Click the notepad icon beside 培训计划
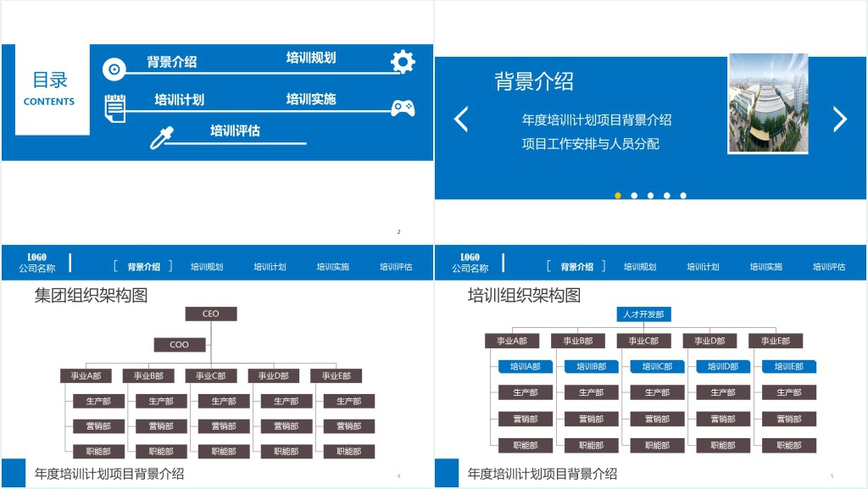This screenshot has width=868, height=489. 114,108
